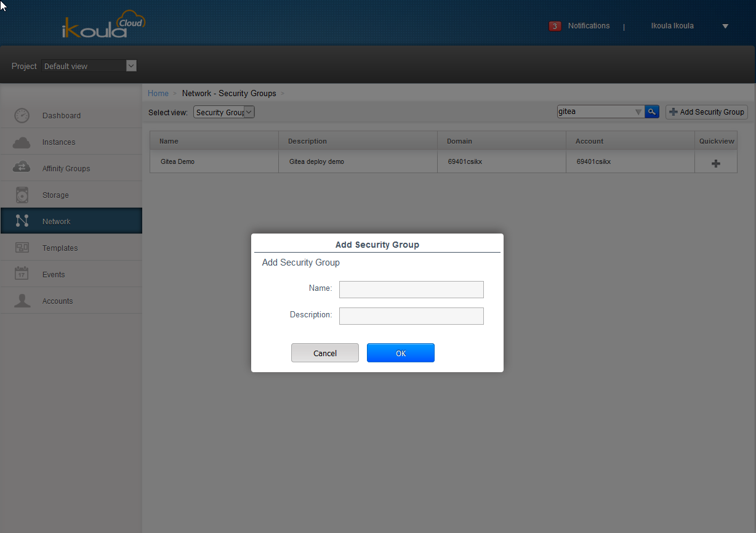Click the Instances cloud icon
This screenshot has height=533, width=756.
coord(22,142)
